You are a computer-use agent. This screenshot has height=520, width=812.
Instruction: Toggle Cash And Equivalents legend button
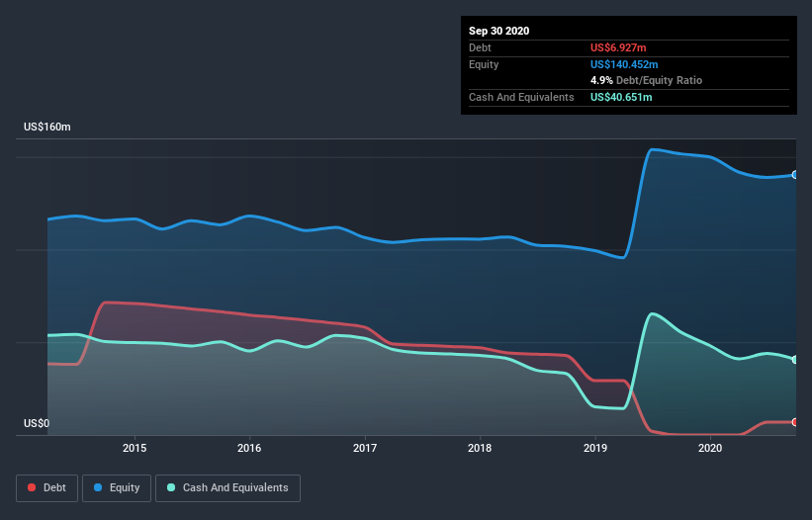coord(227,488)
